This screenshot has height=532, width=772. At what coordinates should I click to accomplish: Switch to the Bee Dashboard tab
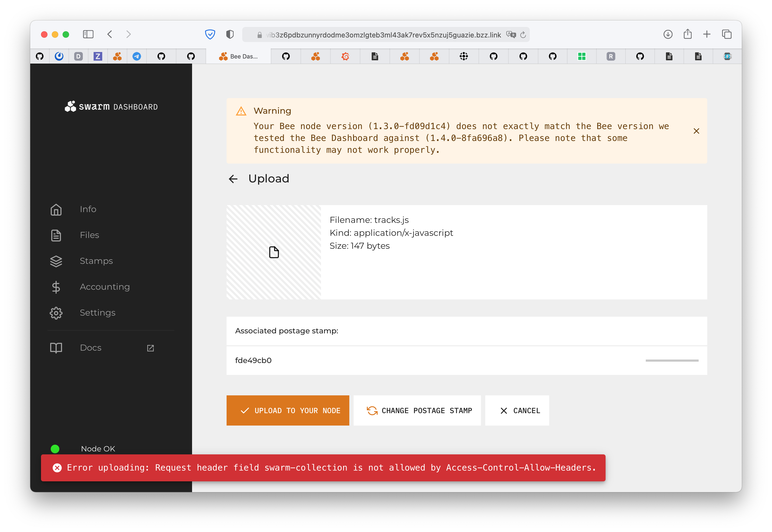click(x=238, y=56)
